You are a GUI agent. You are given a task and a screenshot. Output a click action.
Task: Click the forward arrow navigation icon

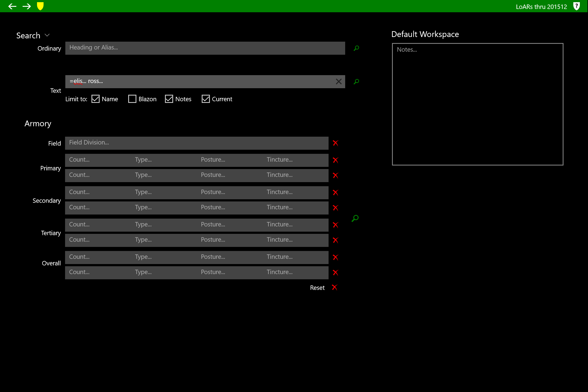pyautogui.click(x=26, y=6)
